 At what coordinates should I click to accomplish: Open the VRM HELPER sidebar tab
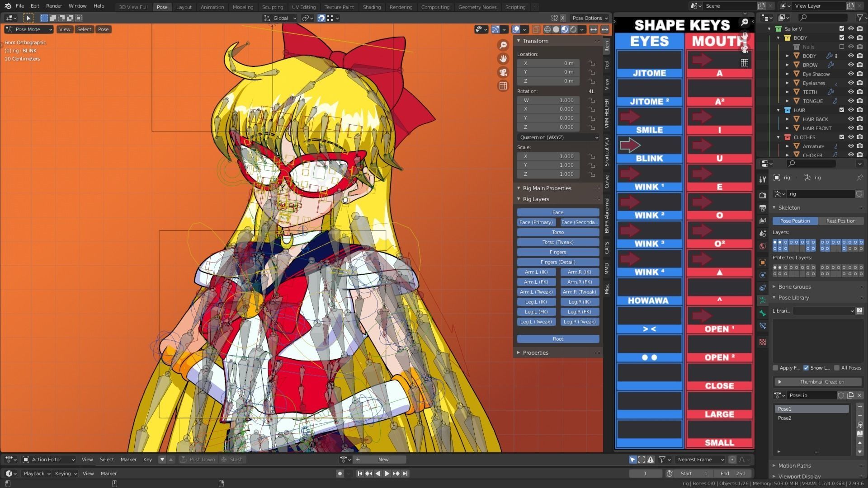(607, 113)
